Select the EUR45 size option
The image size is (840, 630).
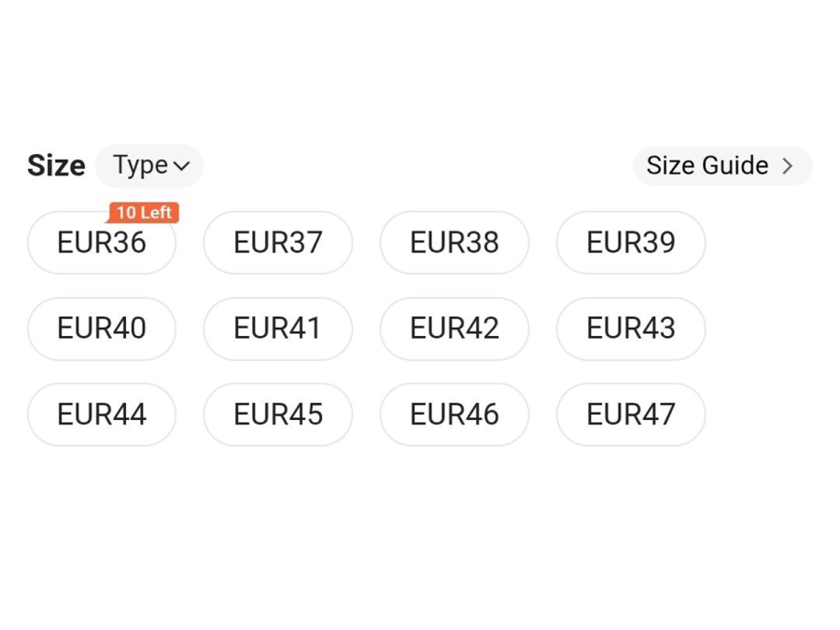click(278, 414)
